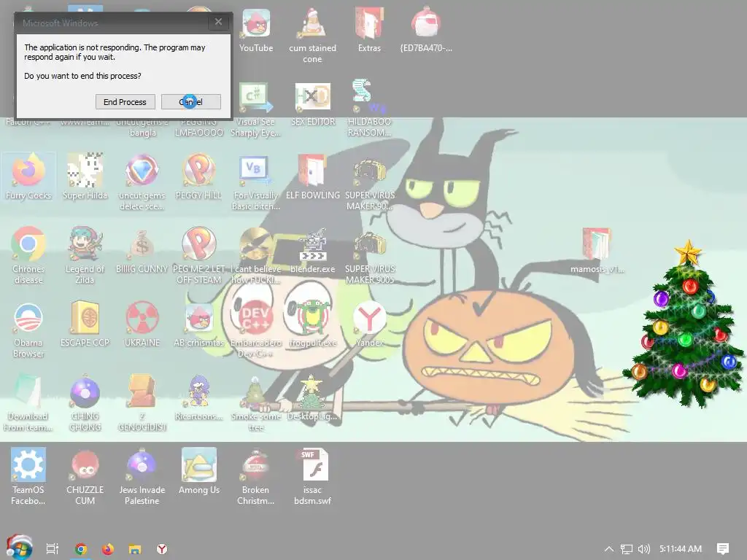Image resolution: width=747 pixels, height=560 pixels.
Task: Select the Embarcadero Dev-C++ icon
Action: (256, 330)
